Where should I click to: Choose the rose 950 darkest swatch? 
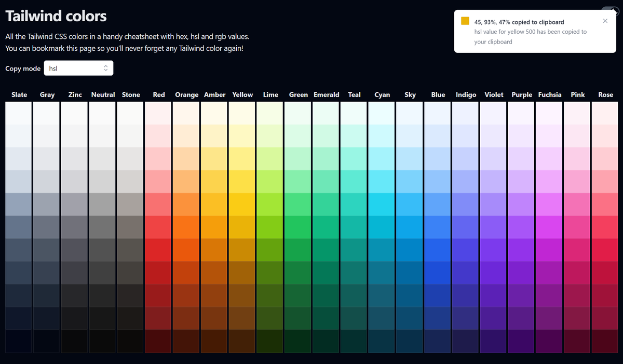(x=606, y=341)
